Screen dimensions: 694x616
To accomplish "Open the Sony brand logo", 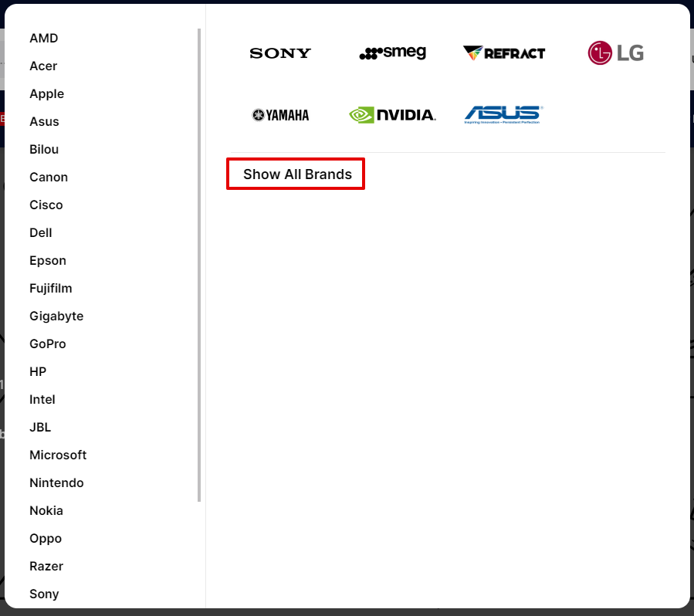I will coord(280,53).
